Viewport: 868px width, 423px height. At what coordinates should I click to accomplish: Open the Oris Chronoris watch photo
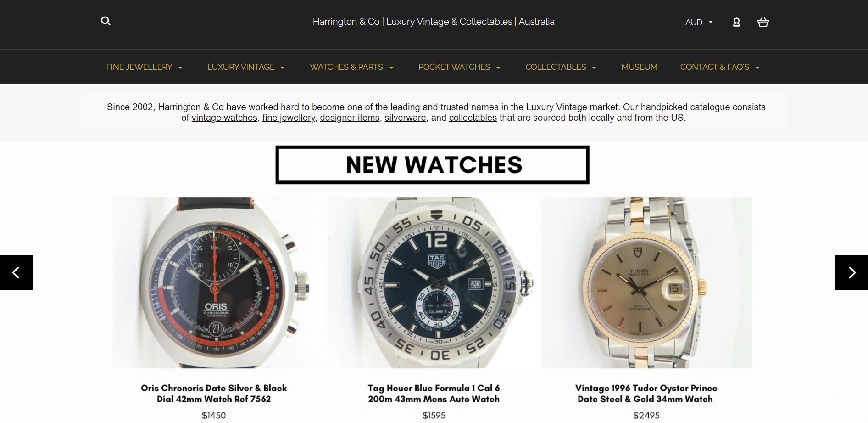(x=217, y=283)
